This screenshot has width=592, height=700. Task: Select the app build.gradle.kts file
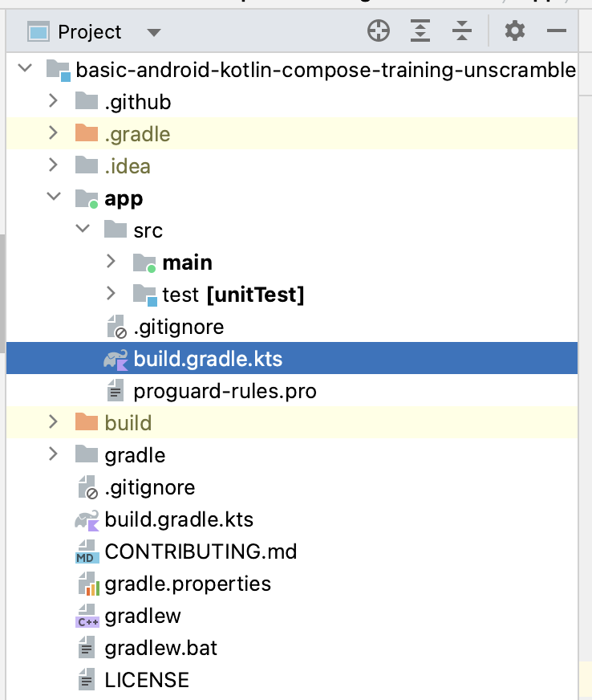click(208, 359)
